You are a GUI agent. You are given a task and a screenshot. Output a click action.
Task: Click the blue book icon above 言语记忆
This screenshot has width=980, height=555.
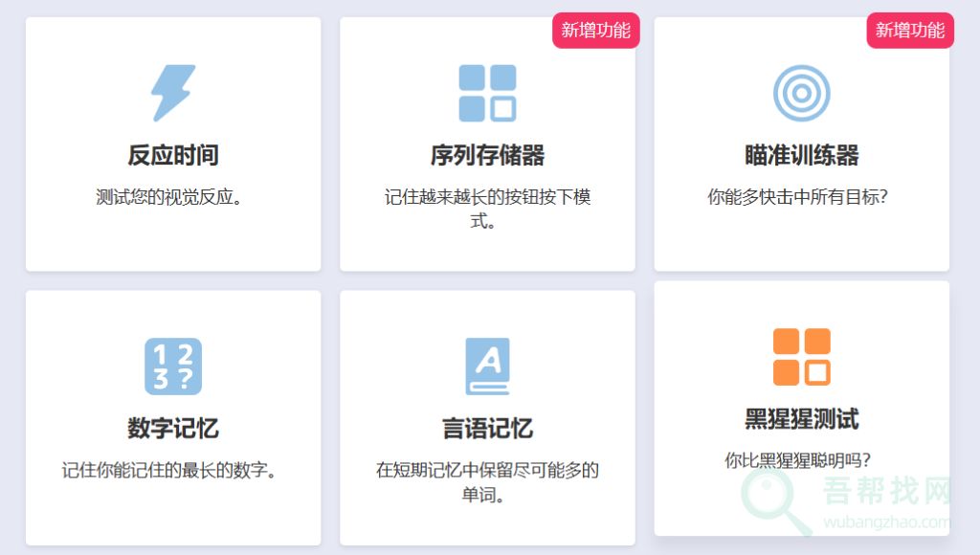486,364
